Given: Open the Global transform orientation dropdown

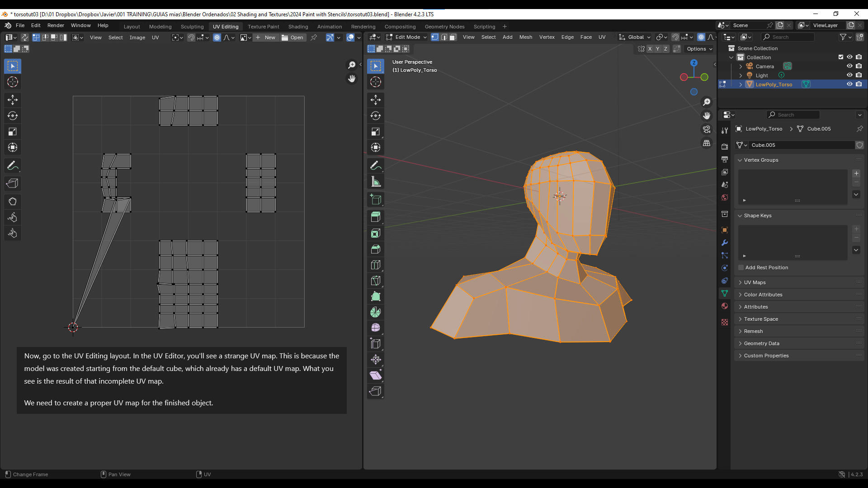Looking at the screenshot, I should point(635,37).
